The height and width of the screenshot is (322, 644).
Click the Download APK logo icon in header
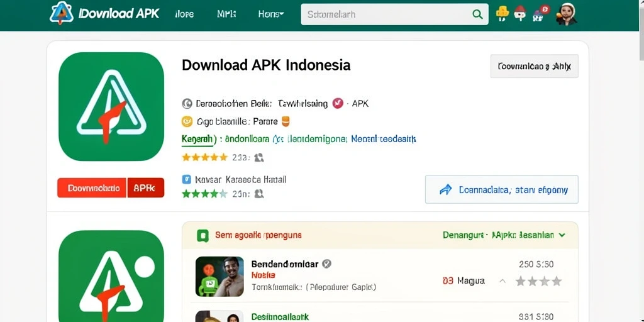pyautogui.click(x=62, y=13)
